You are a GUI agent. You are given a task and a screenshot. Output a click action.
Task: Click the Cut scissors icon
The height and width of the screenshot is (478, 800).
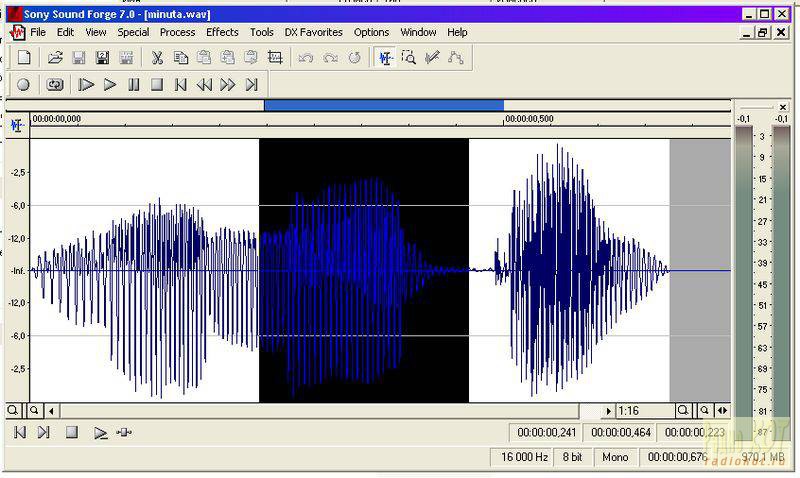tap(157, 58)
